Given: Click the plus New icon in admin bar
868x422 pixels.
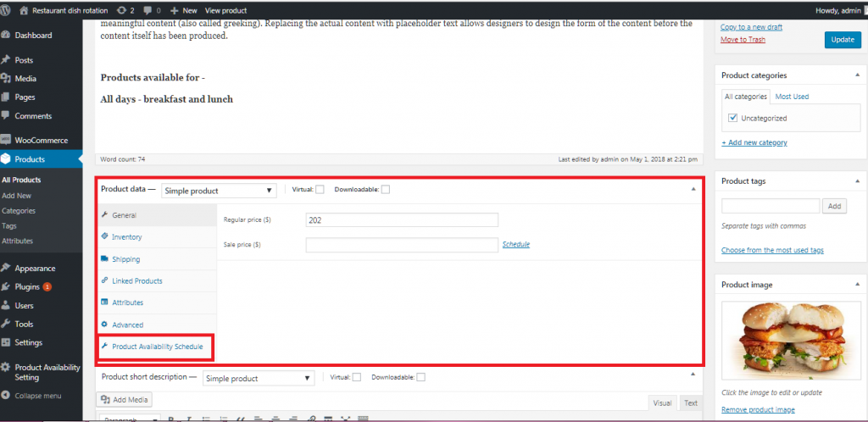Looking at the screenshot, I should (174, 10).
